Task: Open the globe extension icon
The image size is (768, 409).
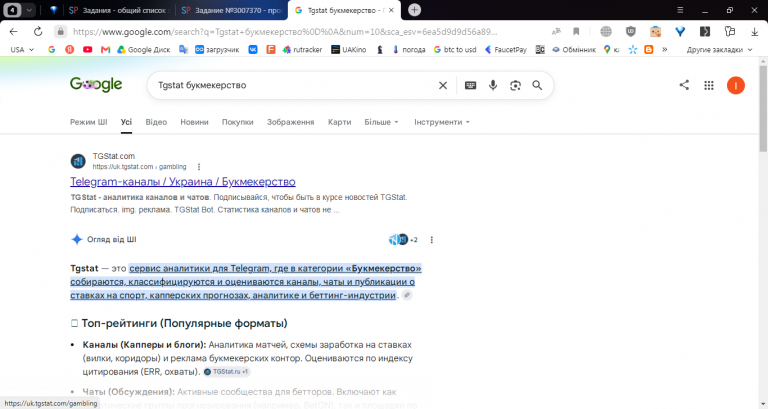Action: [x=606, y=32]
